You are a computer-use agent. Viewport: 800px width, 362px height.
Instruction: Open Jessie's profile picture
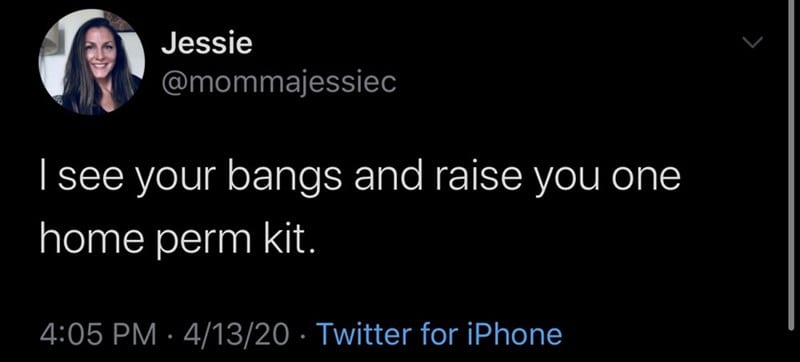click(x=91, y=62)
